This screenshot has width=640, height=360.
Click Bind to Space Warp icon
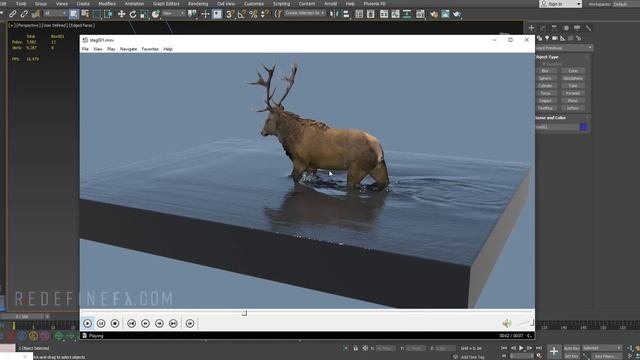point(36,14)
